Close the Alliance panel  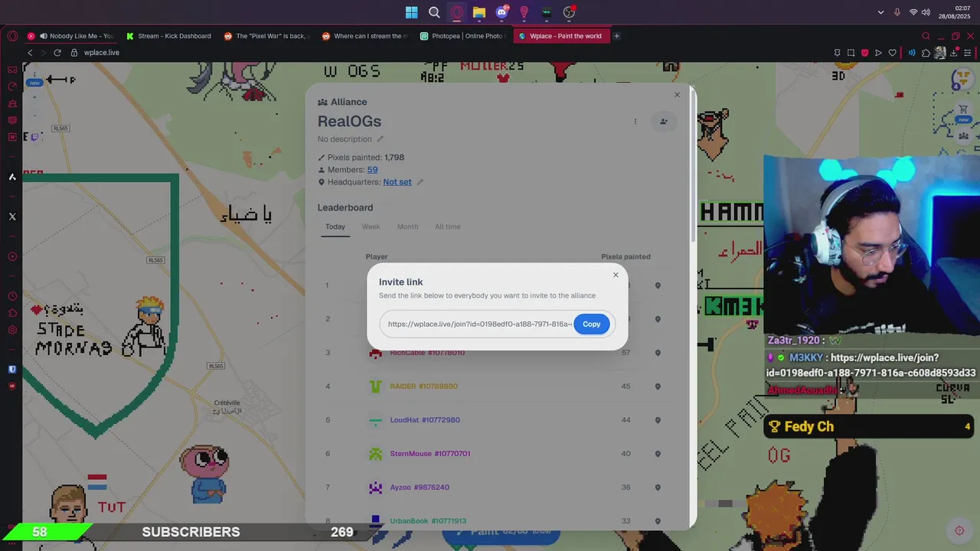click(677, 95)
